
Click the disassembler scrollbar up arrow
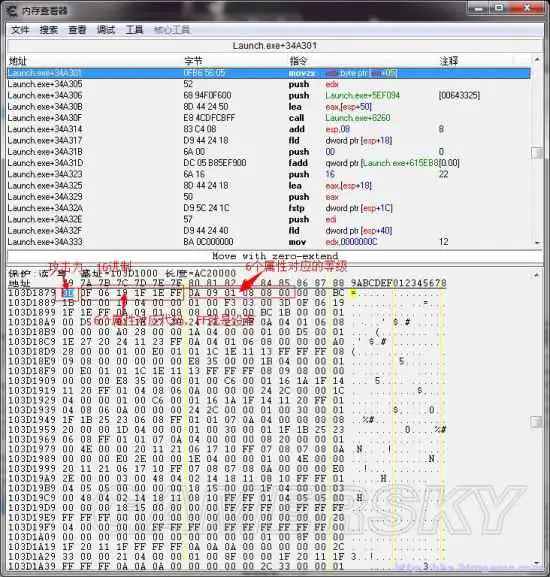tap(537, 59)
